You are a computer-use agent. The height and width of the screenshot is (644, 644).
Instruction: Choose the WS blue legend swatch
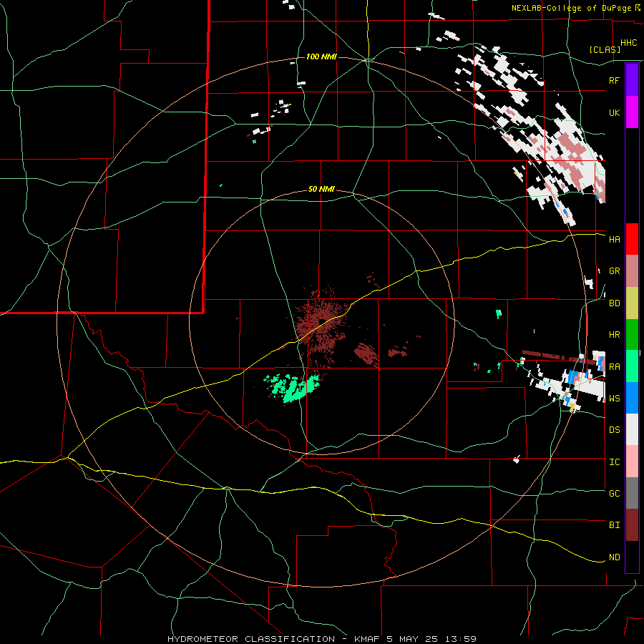[632, 398]
